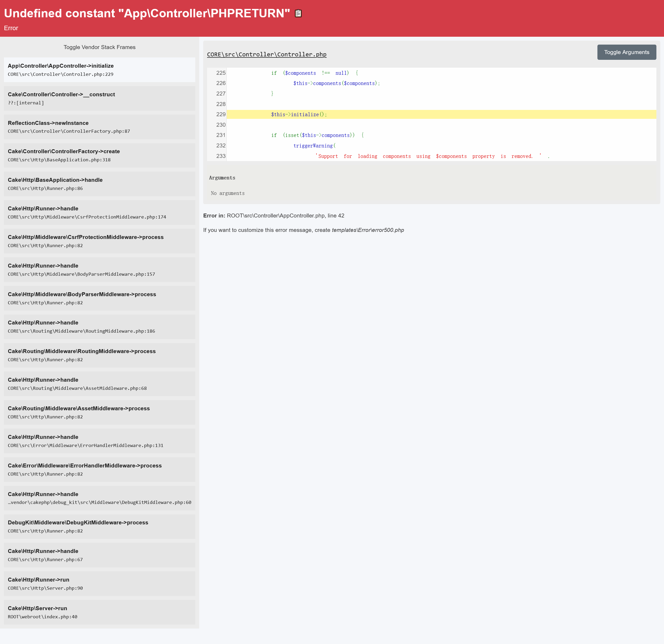The height and width of the screenshot is (644, 664).
Task: Click 'Error in: ROOT\src\Controller\AppController.php, line 42'
Action: pyautogui.click(x=274, y=216)
